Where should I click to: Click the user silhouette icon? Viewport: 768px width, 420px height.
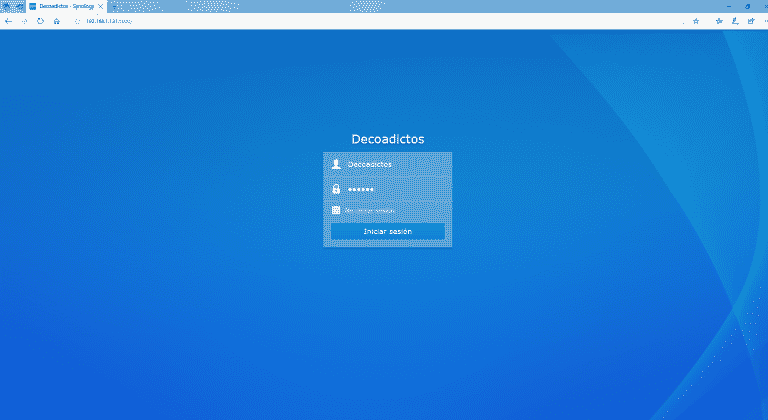pyautogui.click(x=336, y=165)
